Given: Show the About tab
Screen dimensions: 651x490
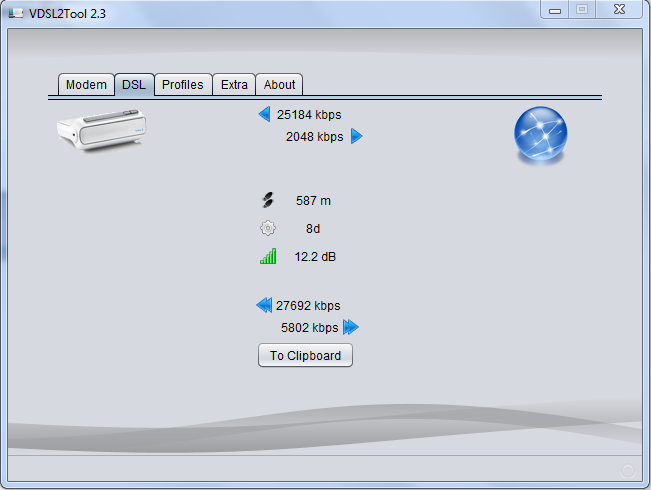Looking at the screenshot, I should pos(279,85).
